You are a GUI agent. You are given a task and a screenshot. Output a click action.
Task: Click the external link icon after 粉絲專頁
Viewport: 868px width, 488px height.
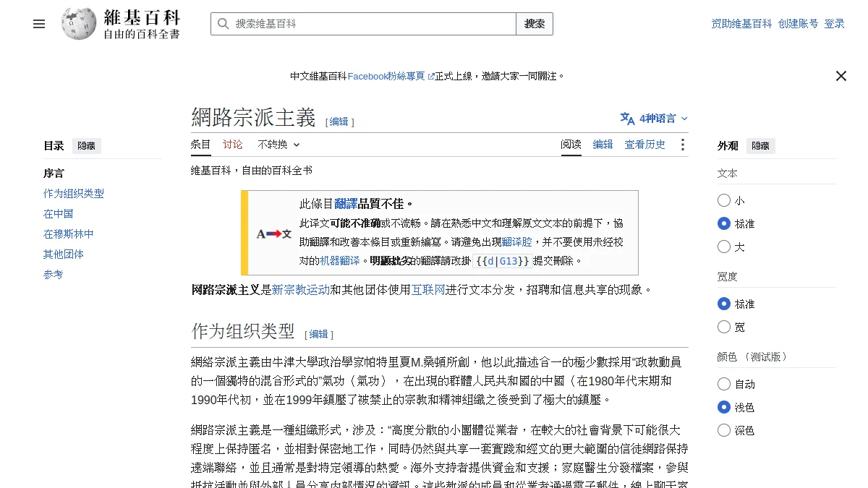click(430, 76)
